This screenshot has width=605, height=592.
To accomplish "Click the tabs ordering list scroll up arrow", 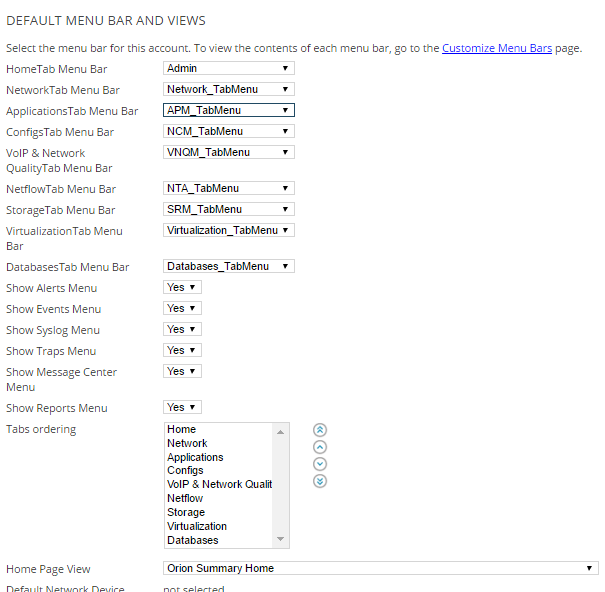I will tap(281, 432).
